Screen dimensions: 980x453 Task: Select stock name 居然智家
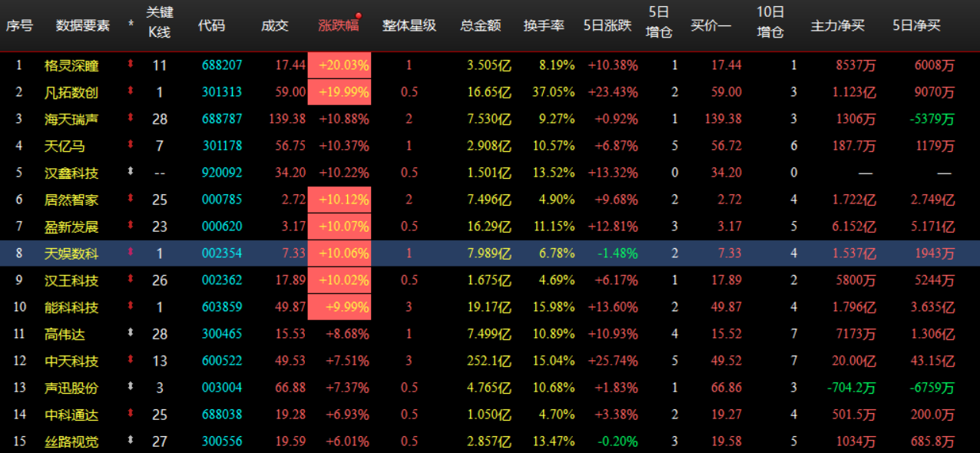(71, 200)
